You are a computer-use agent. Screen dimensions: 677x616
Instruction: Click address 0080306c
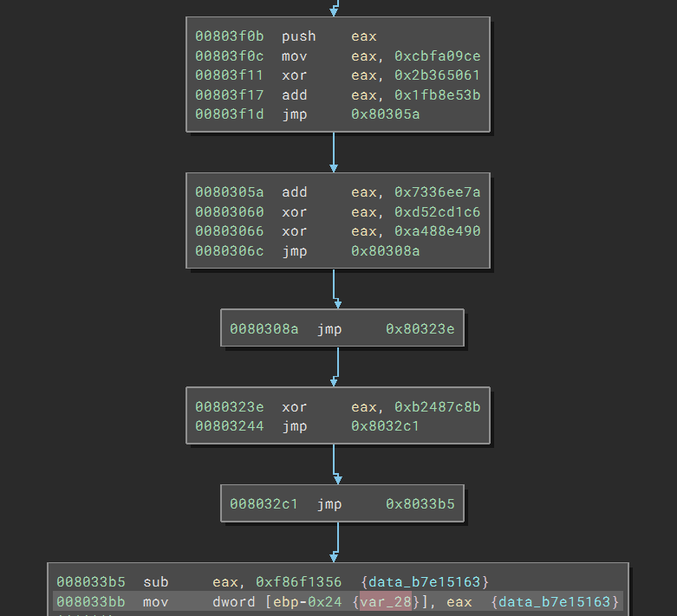coord(229,250)
